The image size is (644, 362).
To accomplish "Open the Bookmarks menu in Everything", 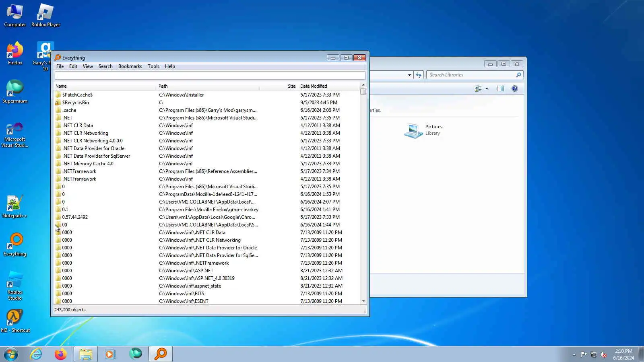I will [130, 66].
